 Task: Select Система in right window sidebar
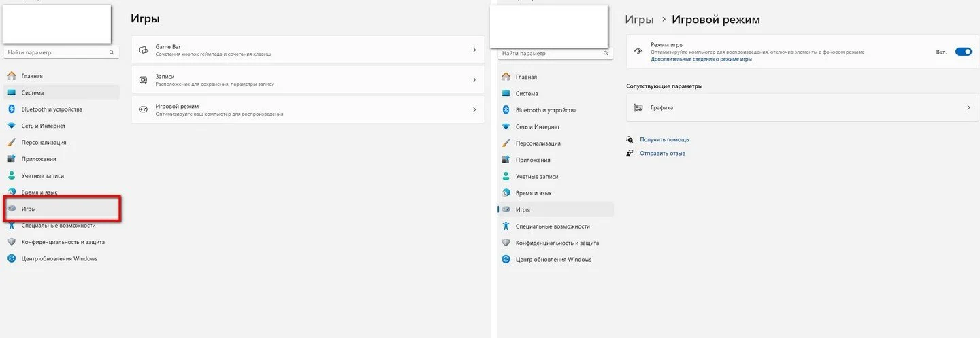555,94
